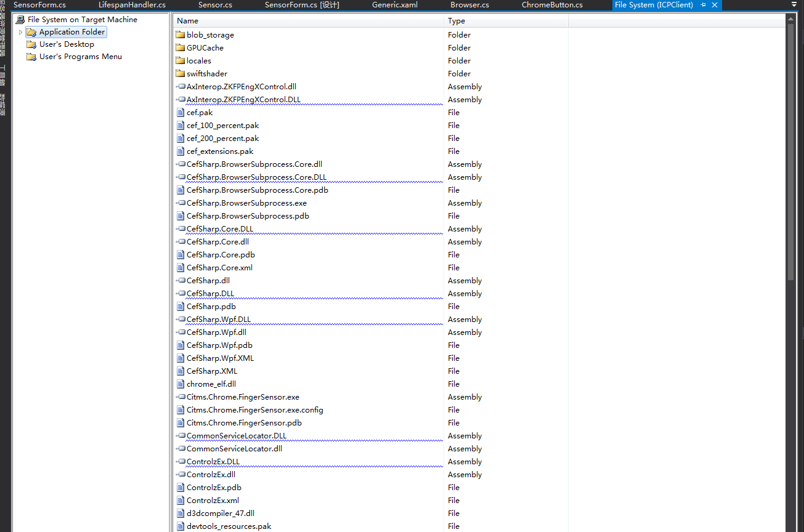Select the Citms.Chrome.FingerSensor.pdb file name
This screenshot has height=532, width=804.
[x=244, y=422]
